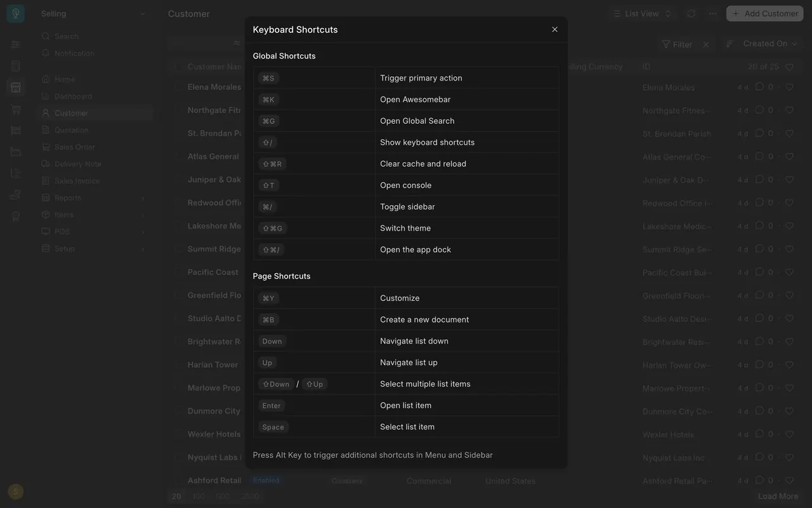
Task: Refresh the Customer list
Action: pos(691,13)
